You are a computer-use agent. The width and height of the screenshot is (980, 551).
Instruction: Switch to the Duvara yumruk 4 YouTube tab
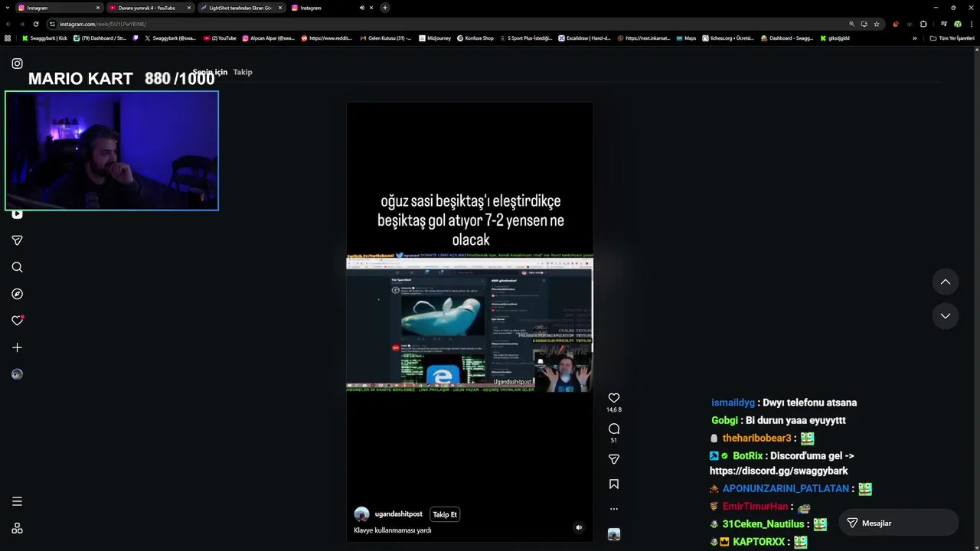[149, 8]
